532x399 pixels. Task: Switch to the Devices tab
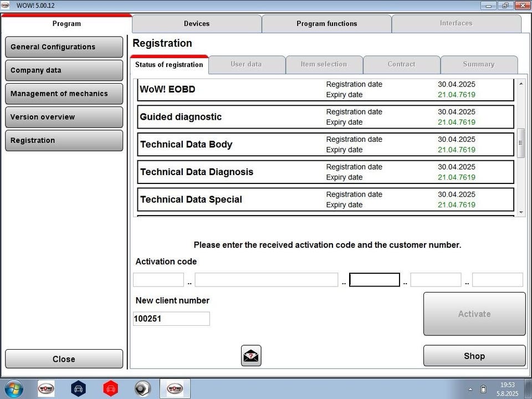click(x=197, y=24)
